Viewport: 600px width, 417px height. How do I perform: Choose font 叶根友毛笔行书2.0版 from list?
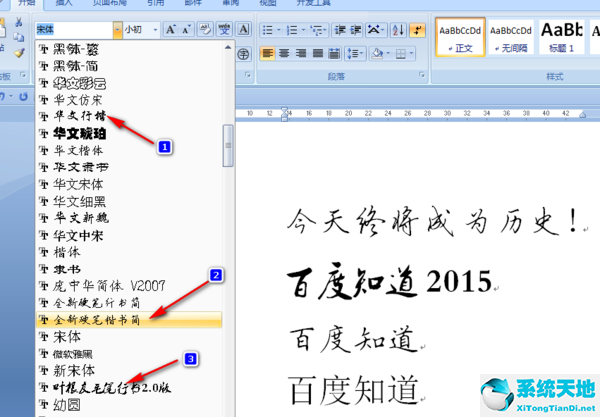click(129, 388)
